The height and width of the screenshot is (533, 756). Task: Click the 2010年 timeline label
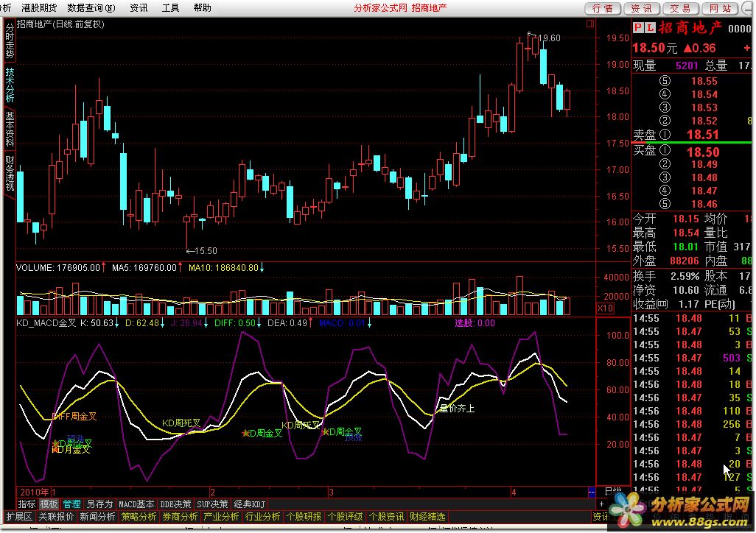34,492
